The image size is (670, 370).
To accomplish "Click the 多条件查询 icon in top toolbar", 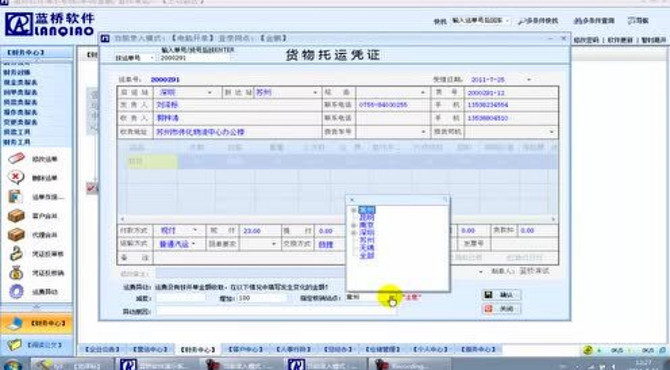I will point(577,21).
